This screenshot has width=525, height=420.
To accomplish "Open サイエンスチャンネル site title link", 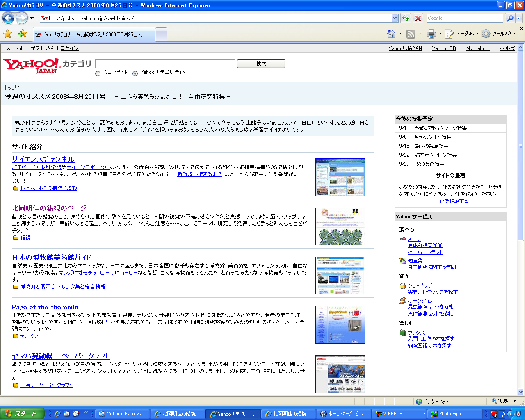I will pos(43,159).
